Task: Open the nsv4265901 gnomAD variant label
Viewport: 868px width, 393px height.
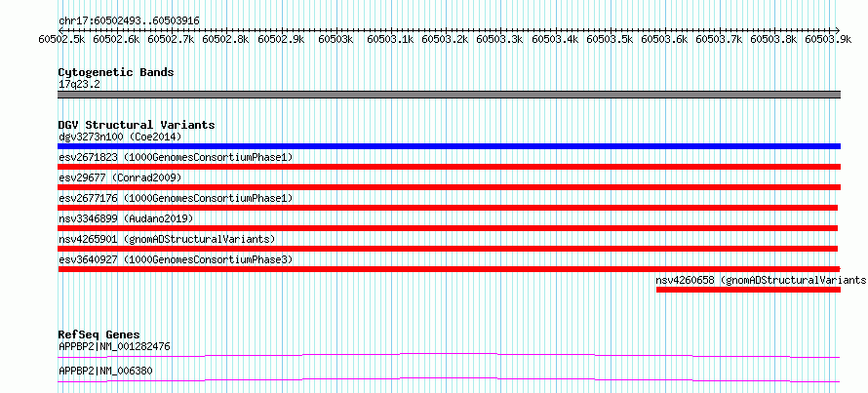Action: (x=167, y=239)
